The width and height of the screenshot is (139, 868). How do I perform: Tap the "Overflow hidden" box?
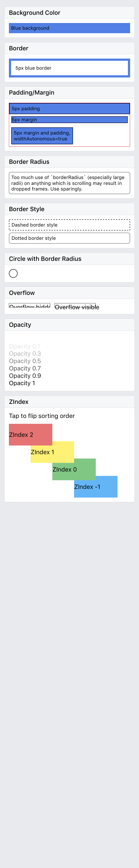(x=29, y=306)
